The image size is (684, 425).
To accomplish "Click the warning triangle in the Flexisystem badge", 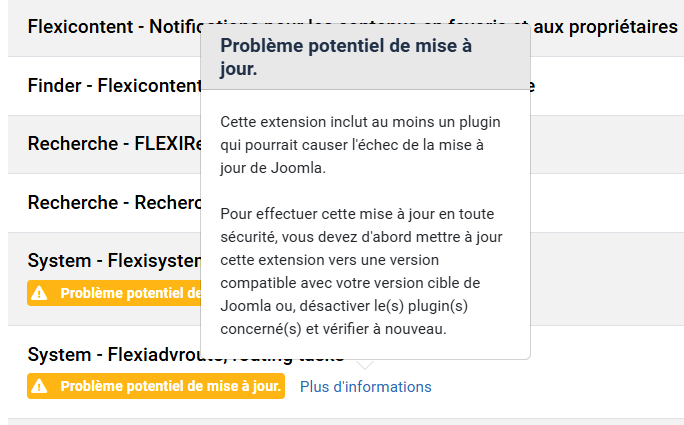I will (39, 293).
